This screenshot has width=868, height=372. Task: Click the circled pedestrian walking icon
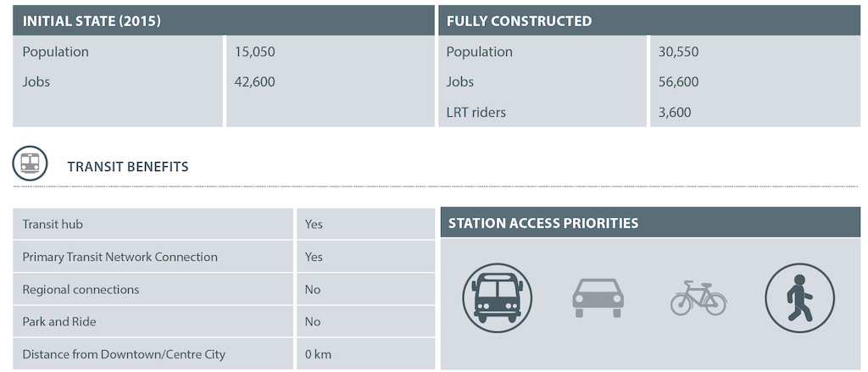tap(800, 297)
